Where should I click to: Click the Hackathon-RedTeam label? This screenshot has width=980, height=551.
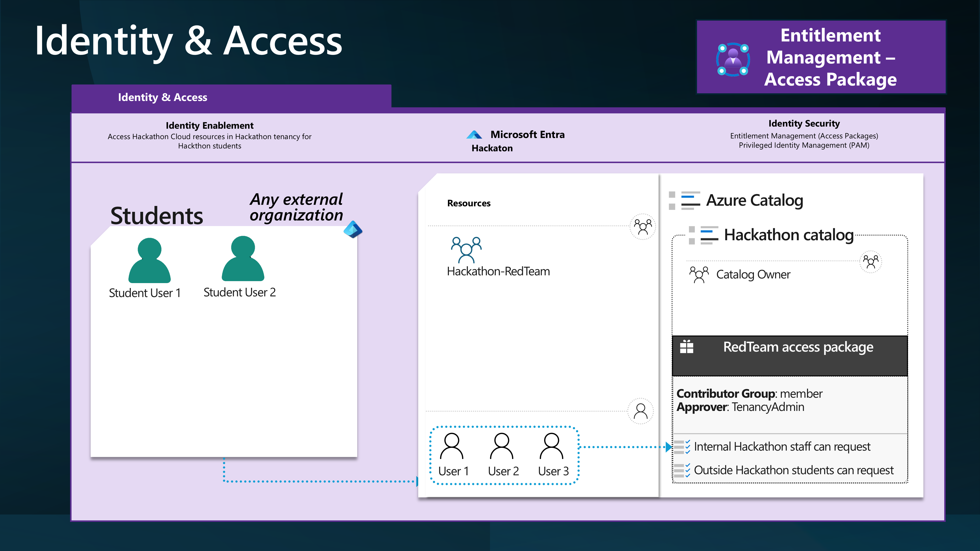coord(498,272)
